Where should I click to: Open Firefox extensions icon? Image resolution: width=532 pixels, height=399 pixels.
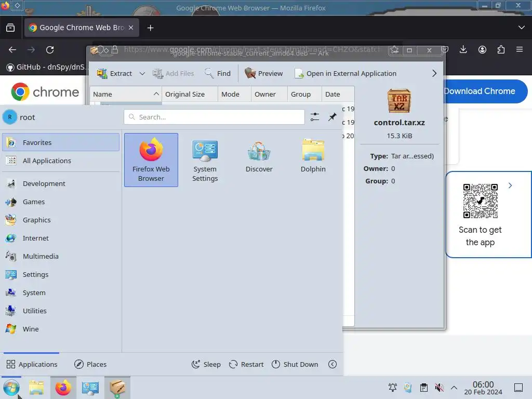[501, 49]
